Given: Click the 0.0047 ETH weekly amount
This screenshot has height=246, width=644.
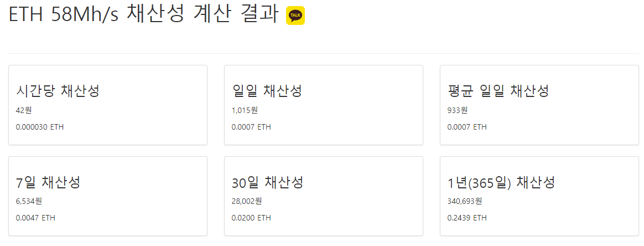Looking at the screenshot, I should [36, 218].
